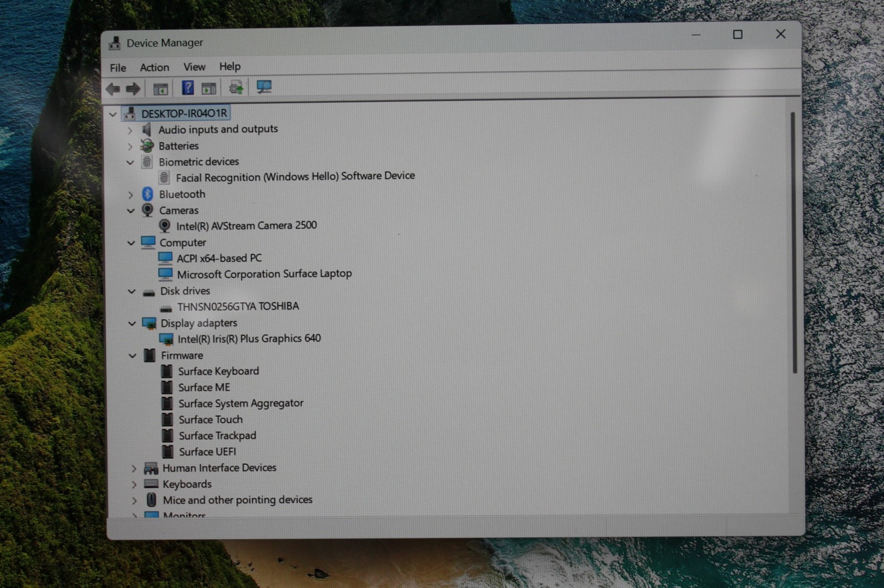Close the Device Manager window
Image resolution: width=884 pixels, height=588 pixels.
point(780,34)
